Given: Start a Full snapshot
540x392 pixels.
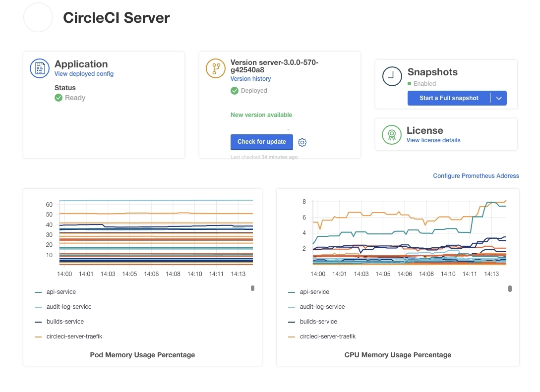Looking at the screenshot, I should [448, 98].
